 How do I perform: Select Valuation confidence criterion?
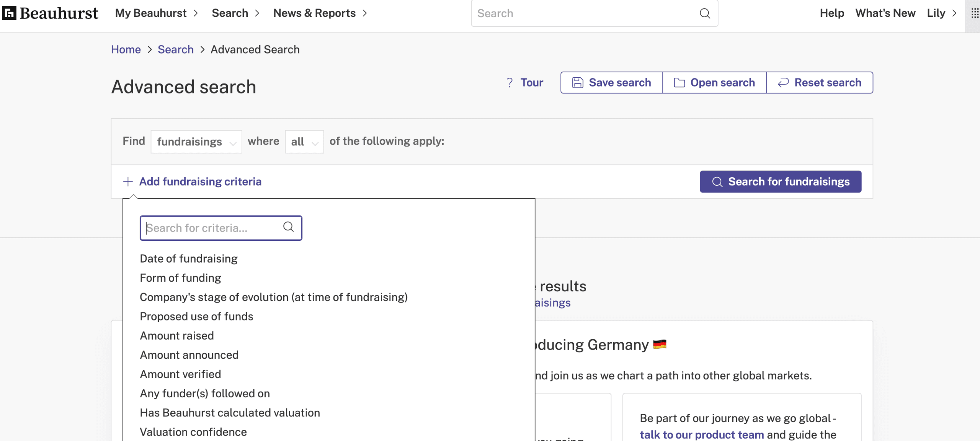pos(193,432)
